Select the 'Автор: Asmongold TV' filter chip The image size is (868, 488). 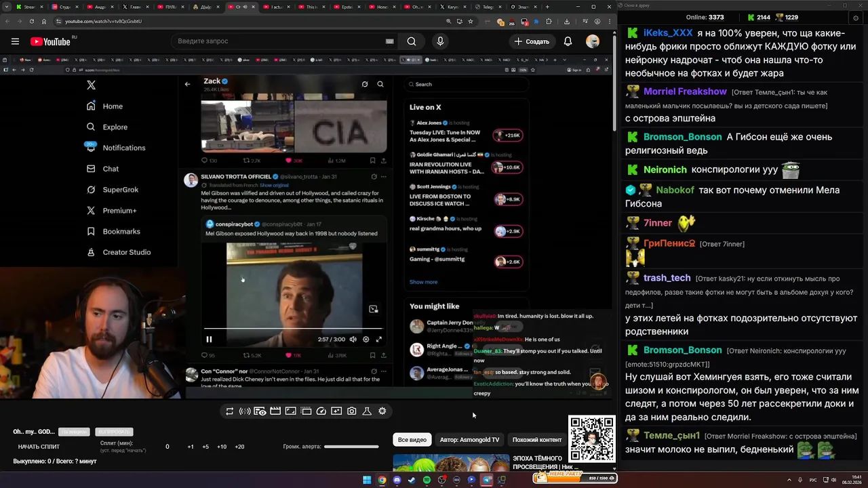(x=469, y=440)
